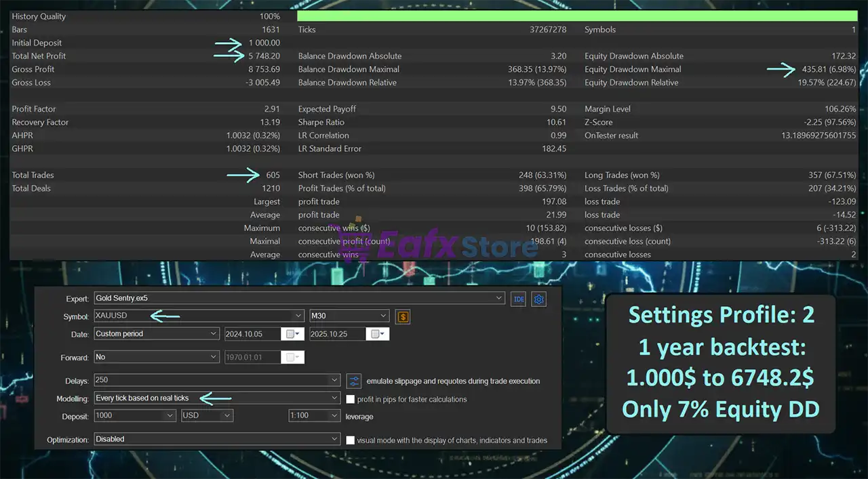Open calendar picker for end date 2025.10.25
The height and width of the screenshot is (479, 868).
pos(376,334)
